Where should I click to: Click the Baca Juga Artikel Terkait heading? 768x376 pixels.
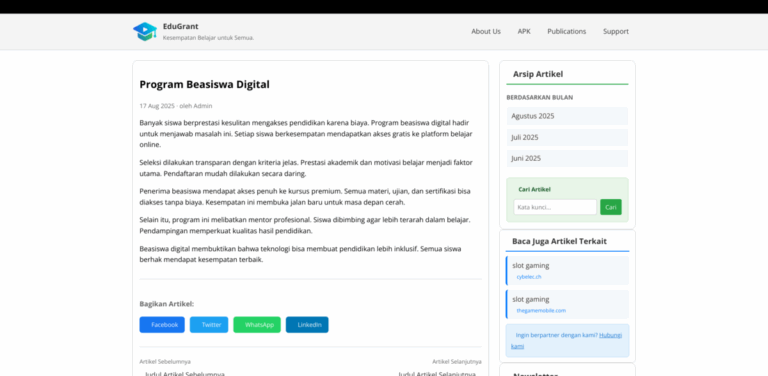coord(559,241)
